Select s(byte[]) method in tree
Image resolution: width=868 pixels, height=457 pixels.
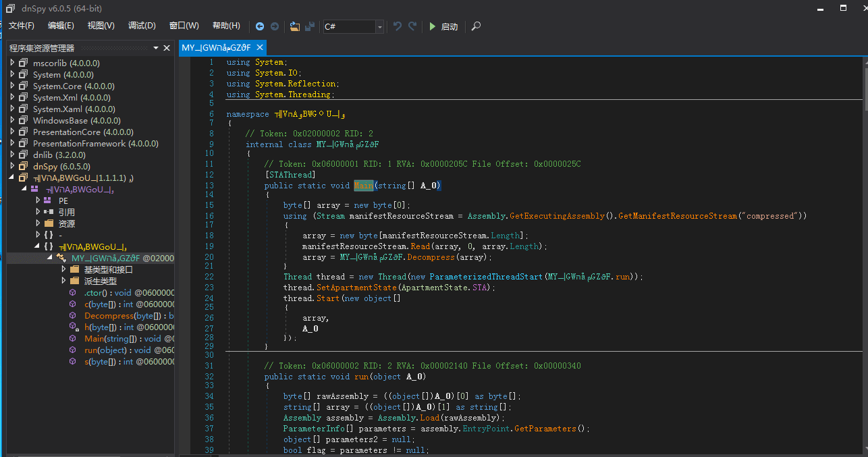tap(129, 361)
